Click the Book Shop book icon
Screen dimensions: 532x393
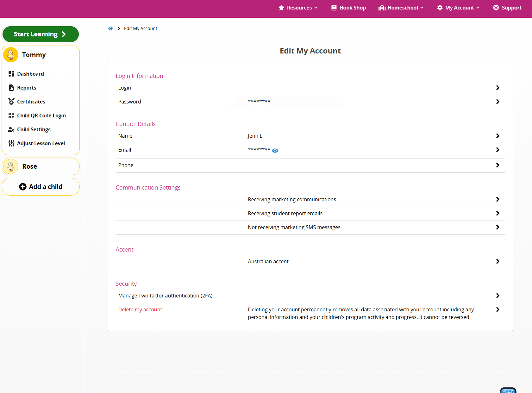pos(334,8)
